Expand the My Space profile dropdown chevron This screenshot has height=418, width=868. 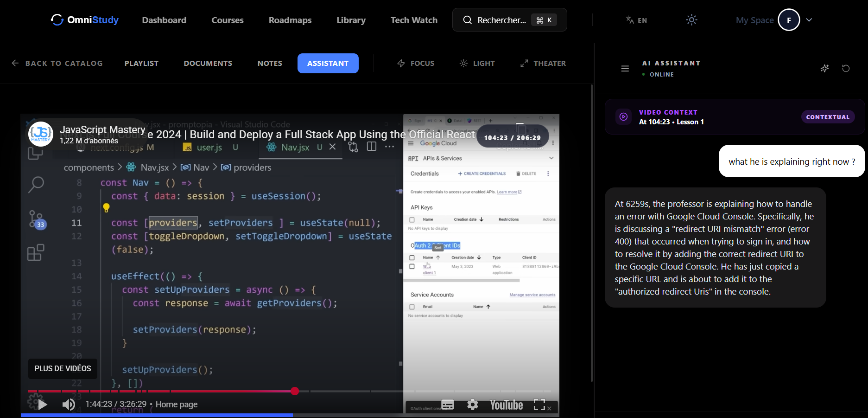pyautogui.click(x=809, y=20)
